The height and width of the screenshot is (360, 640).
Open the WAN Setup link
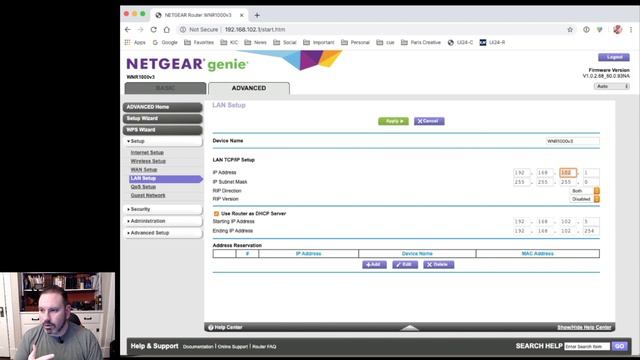[144, 170]
